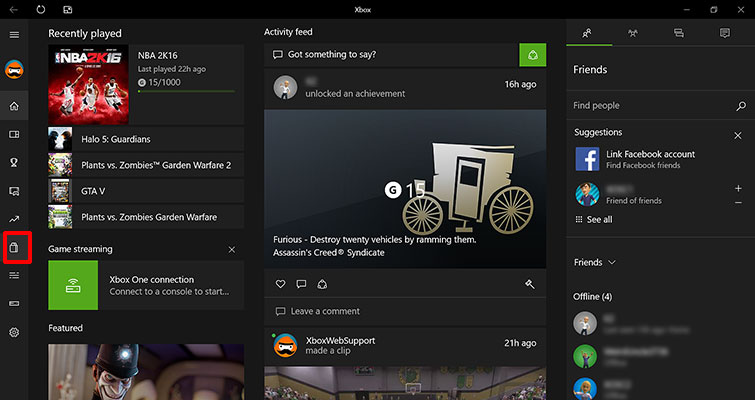The width and height of the screenshot is (755, 400).
Task: Open Game DVR icon in sidebar
Action: [x=14, y=191]
